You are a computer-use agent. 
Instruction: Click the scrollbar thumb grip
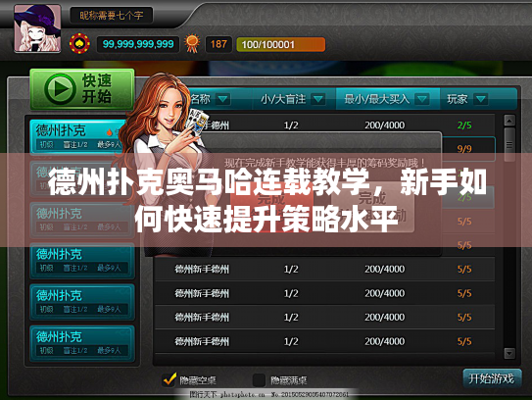[509, 145]
